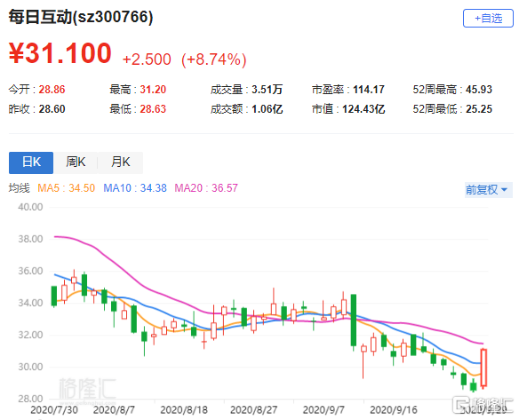Select 市盈率 value 114.17
Screen dimensions: 519x420
click(x=369, y=90)
